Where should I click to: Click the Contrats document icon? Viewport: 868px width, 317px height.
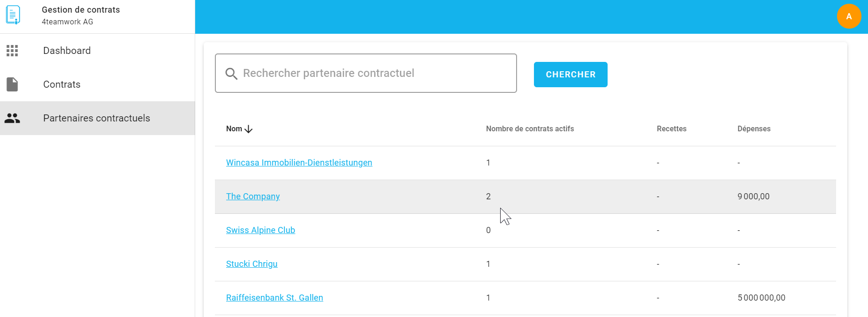tap(12, 84)
